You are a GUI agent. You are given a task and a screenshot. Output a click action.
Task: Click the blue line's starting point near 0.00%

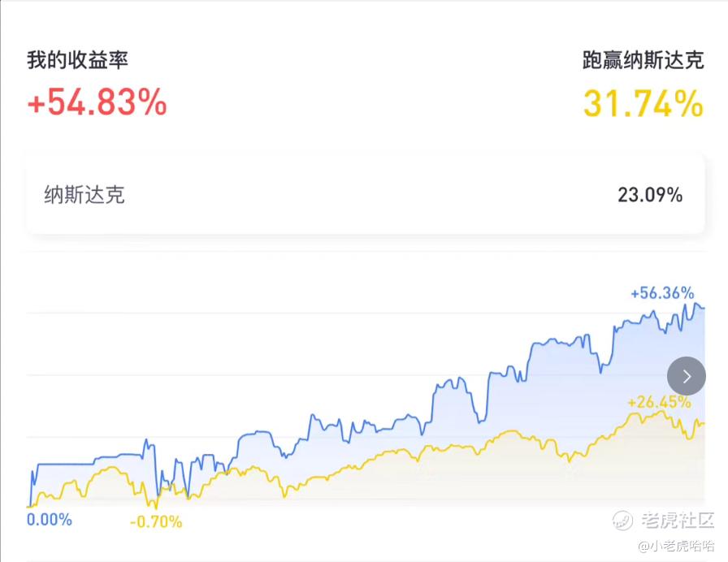point(29,505)
